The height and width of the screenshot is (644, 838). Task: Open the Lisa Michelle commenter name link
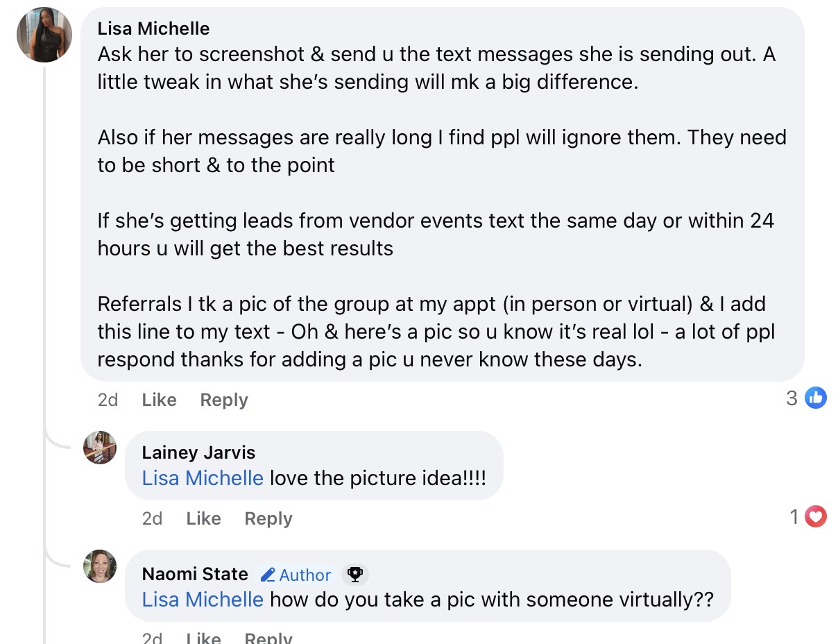[x=153, y=28]
